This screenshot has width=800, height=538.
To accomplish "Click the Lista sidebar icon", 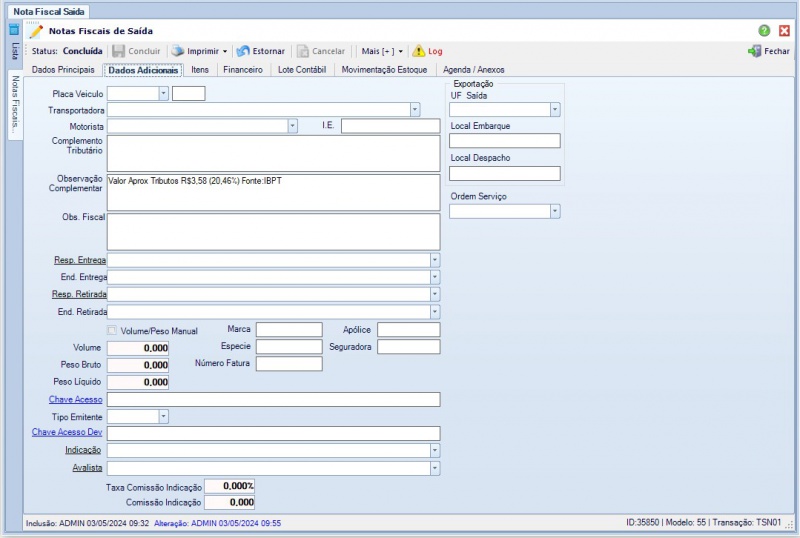I will point(14,30).
